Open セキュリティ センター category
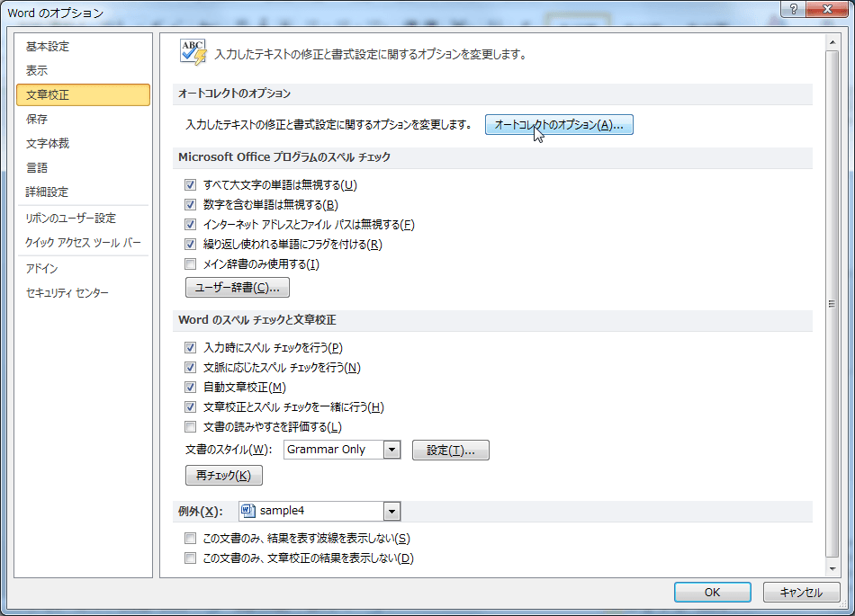 pos(83,293)
